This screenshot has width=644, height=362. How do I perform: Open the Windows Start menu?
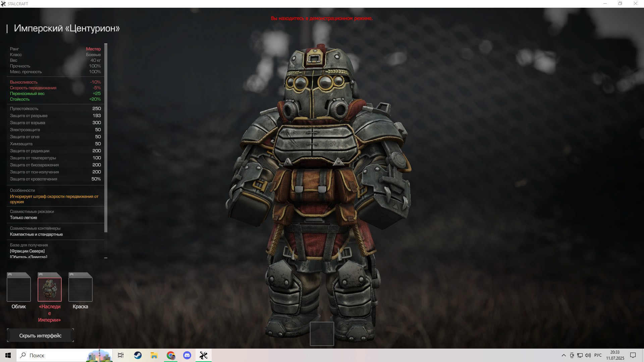8,355
